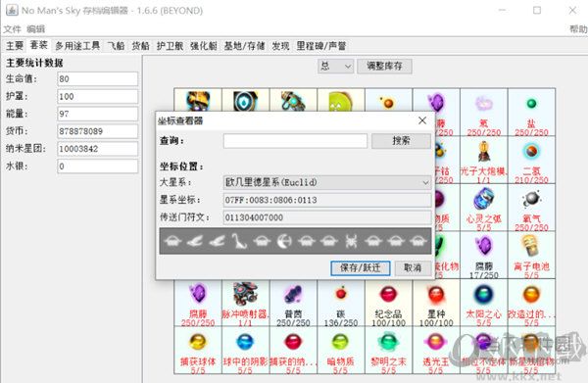Select the 球中的阴影 5/5 blue orb
588x383 pixels.
245,350
